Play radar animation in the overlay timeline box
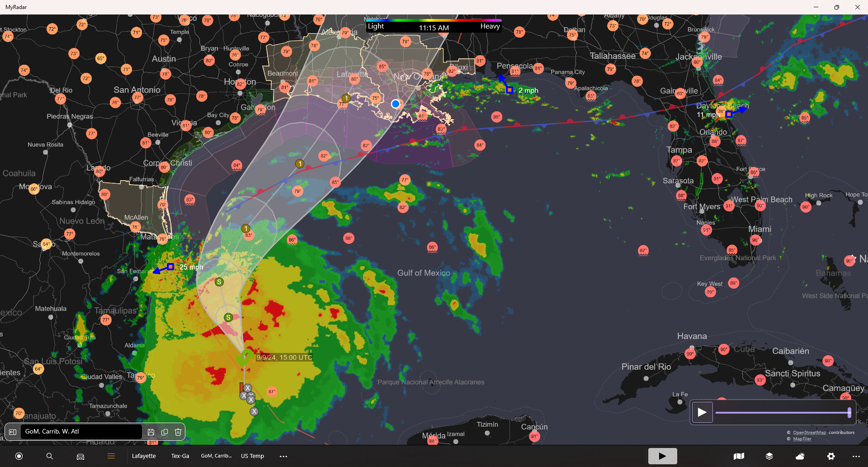 tap(702, 412)
